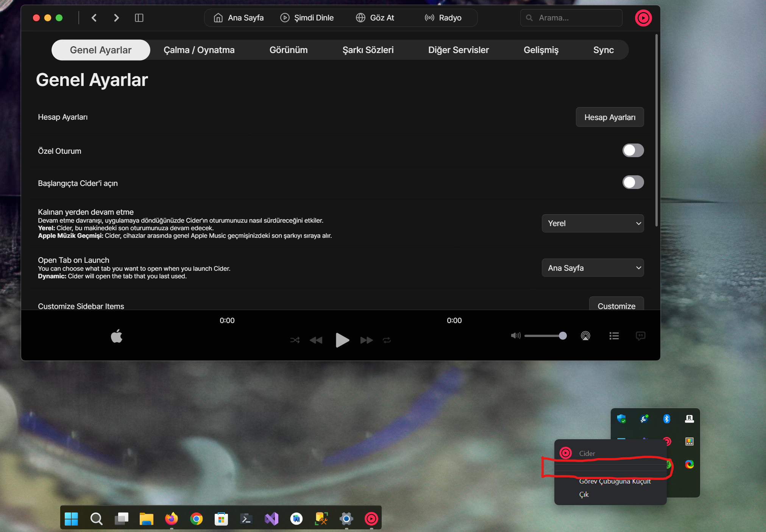Click the shuffle playback icon

[x=295, y=340]
